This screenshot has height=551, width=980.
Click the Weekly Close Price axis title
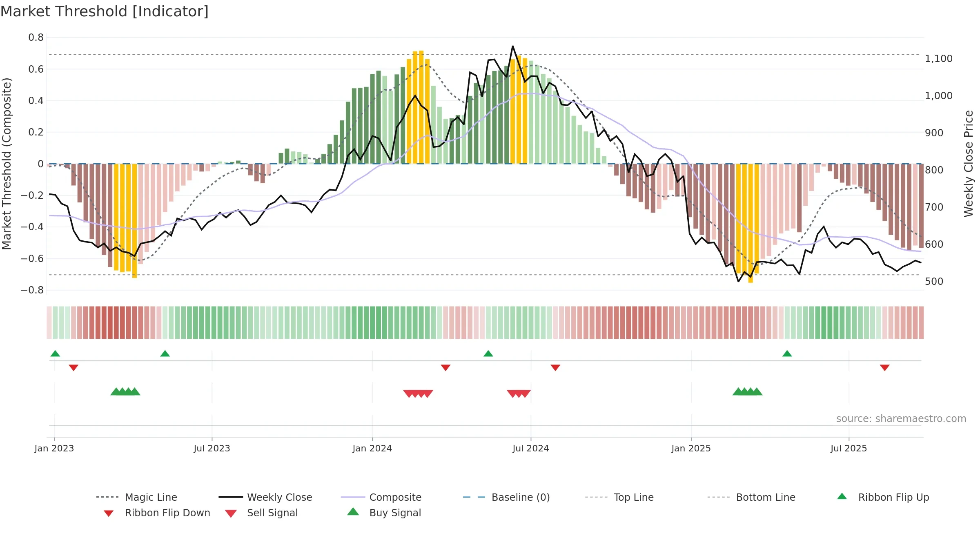coord(969,163)
